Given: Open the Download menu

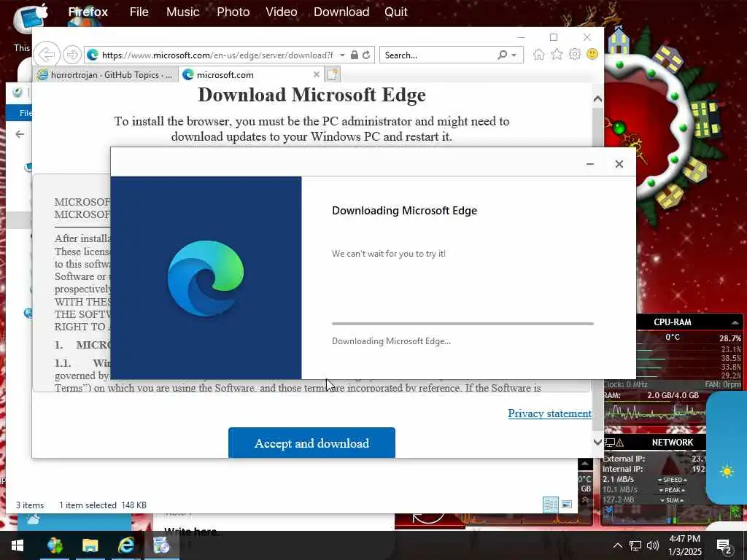Looking at the screenshot, I should tap(341, 12).
